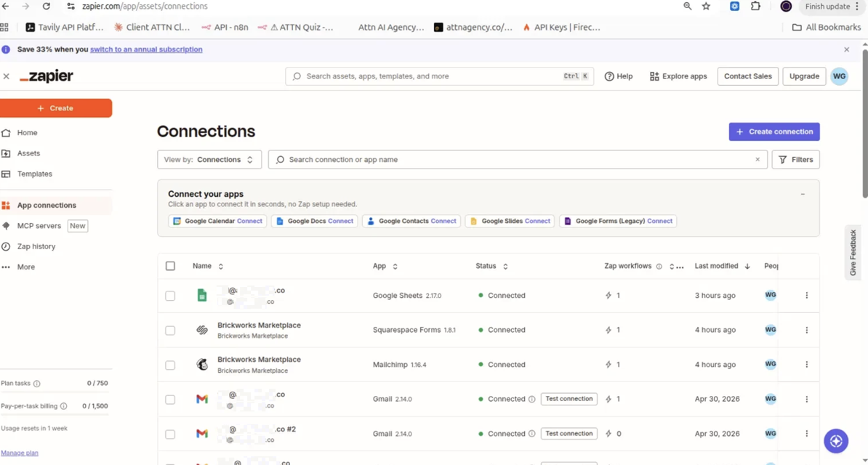868x465 pixels.
Task: Focus the global search assets field
Action: 440,76
